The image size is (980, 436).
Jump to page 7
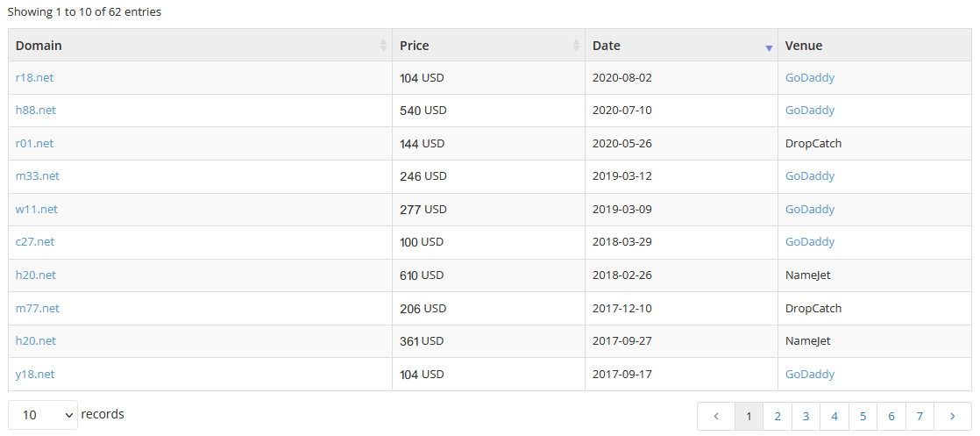(x=920, y=416)
